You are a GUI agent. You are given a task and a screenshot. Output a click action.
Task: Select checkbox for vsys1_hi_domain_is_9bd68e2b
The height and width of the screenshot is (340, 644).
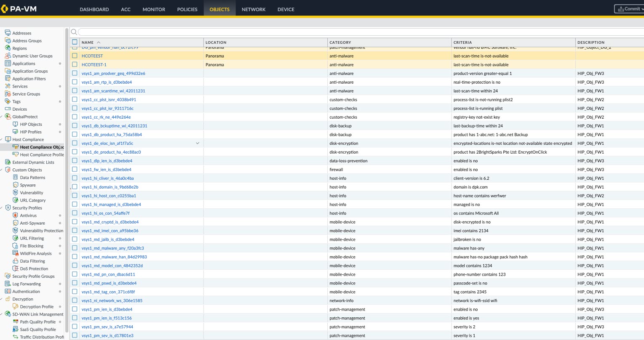point(75,187)
